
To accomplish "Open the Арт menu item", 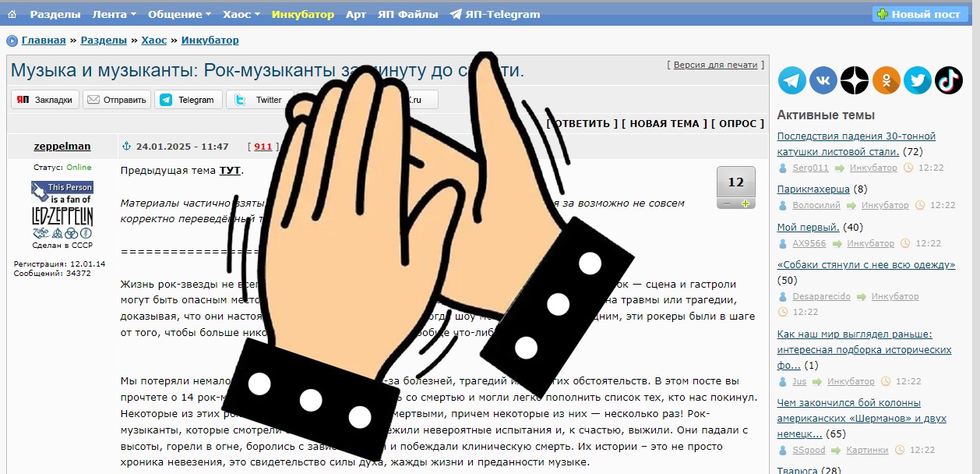I will [x=356, y=14].
